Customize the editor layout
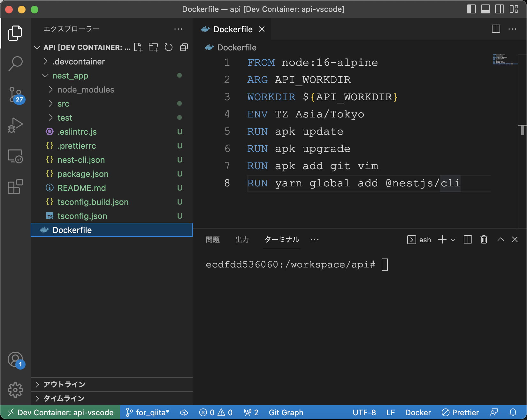 514,9
